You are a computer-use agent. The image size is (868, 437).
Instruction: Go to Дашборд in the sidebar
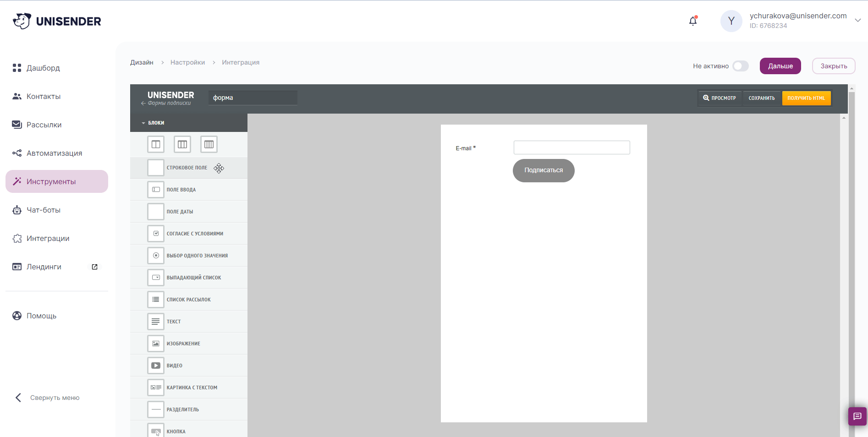[x=57, y=68]
